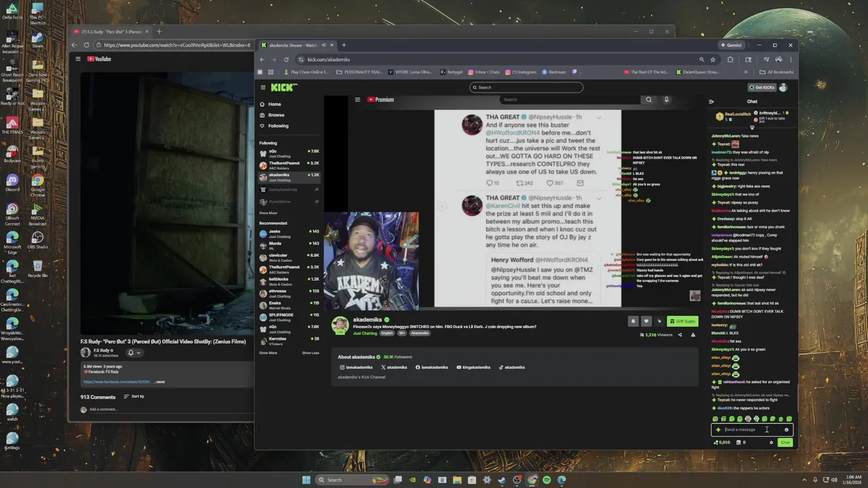Open chat emoji picker icon
The height and width of the screenshot is (488, 868).
click(x=787, y=430)
